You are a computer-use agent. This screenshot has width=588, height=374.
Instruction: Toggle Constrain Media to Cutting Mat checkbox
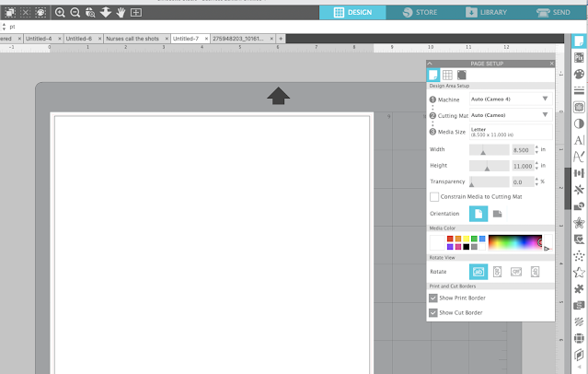pos(434,197)
